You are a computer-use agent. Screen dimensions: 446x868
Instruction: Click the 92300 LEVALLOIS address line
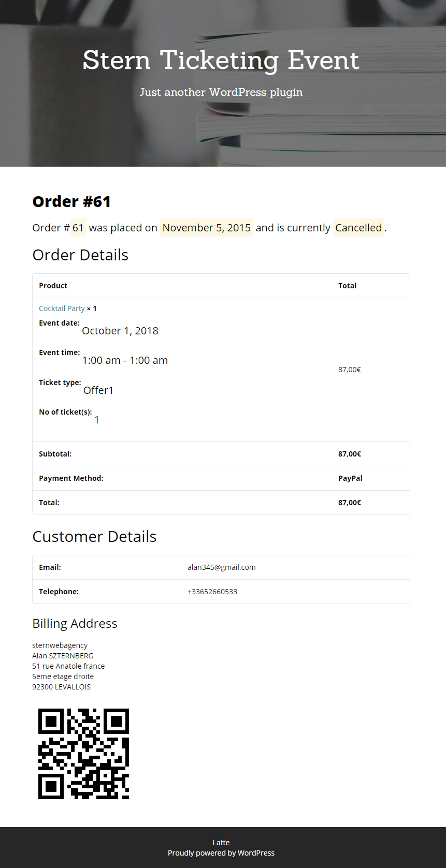click(x=61, y=687)
